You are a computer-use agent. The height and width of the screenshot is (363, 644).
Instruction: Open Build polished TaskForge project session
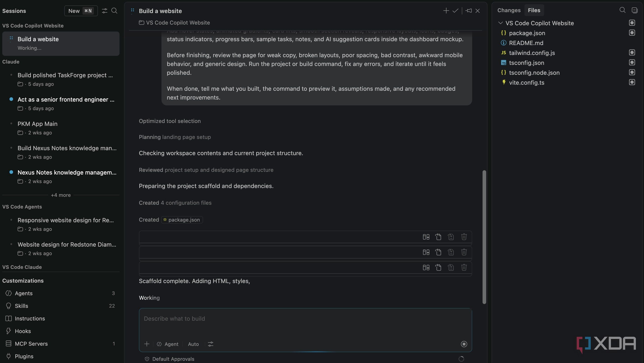pos(61,79)
